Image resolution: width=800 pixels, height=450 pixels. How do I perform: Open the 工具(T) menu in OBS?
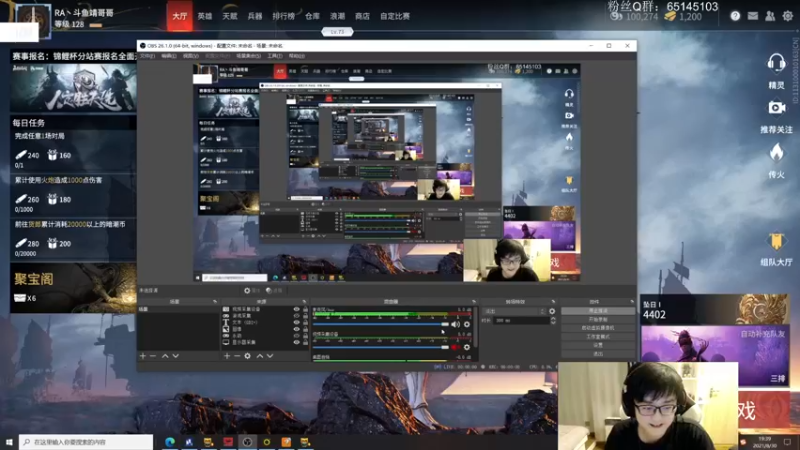(x=274, y=56)
